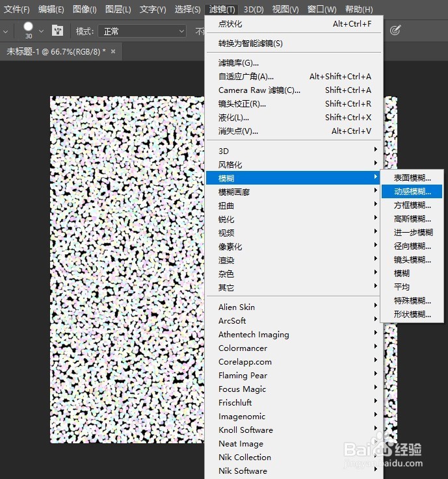This screenshot has height=479, width=448.
Task: Select 消失点(V)... vanishing point
Action: [293, 131]
